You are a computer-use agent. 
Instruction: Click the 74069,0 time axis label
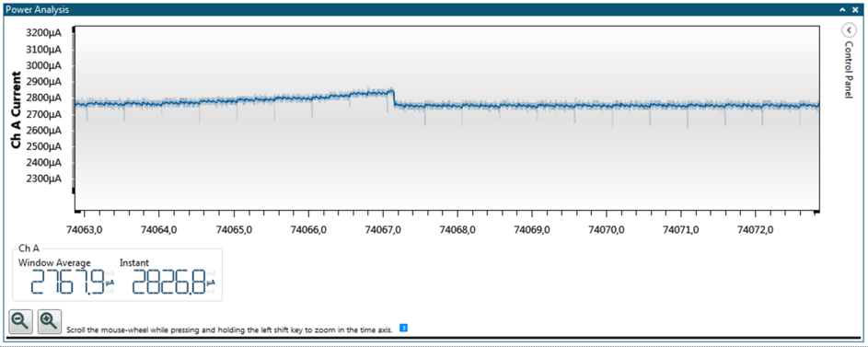531,229
